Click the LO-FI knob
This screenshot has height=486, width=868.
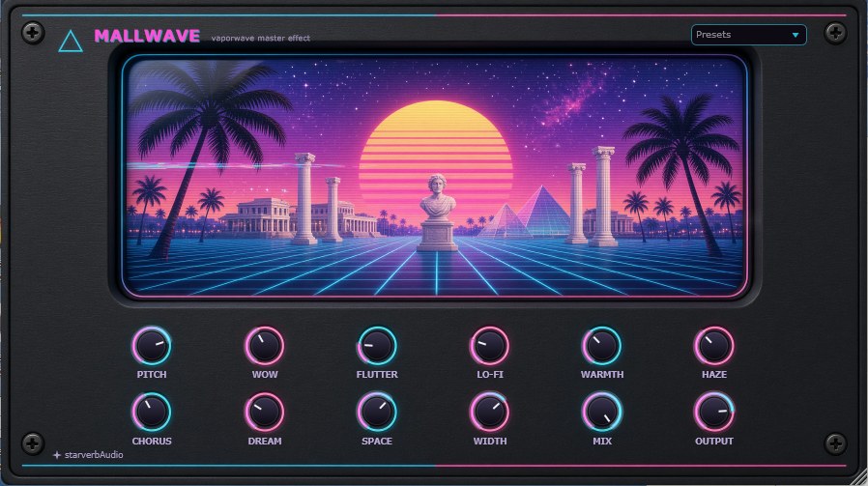[x=490, y=346]
